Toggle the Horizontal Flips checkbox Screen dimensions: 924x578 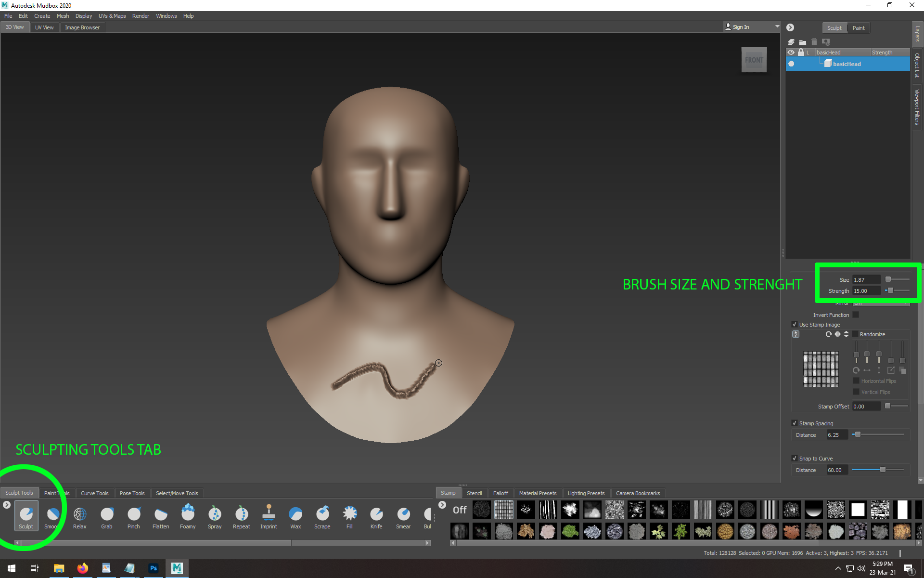[x=856, y=381]
